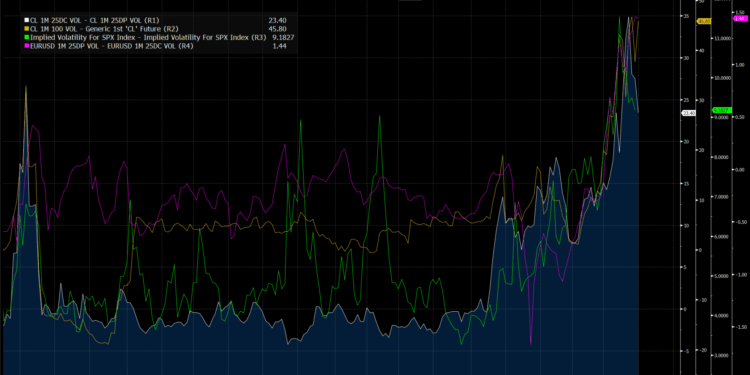Click the 8.0000 tick on the R3 axis
Image resolution: width=750 pixels, height=375 pixels.
721,157
